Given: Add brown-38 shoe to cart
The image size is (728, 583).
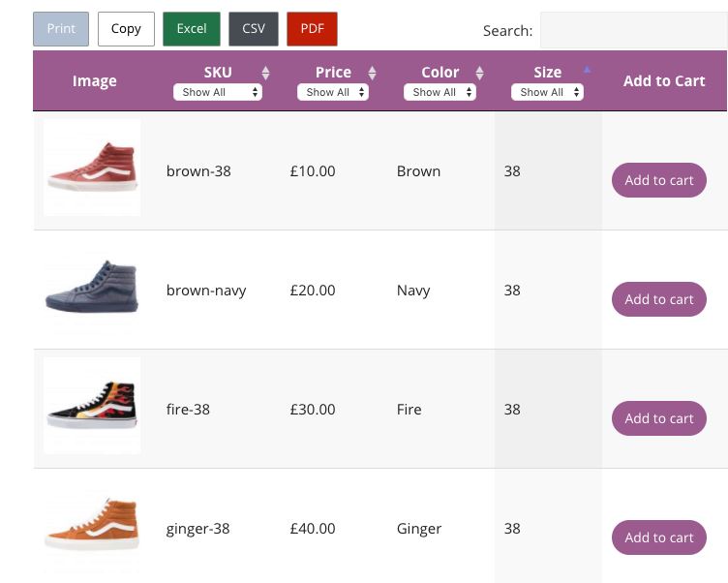Looking at the screenshot, I should (x=659, y=180).
